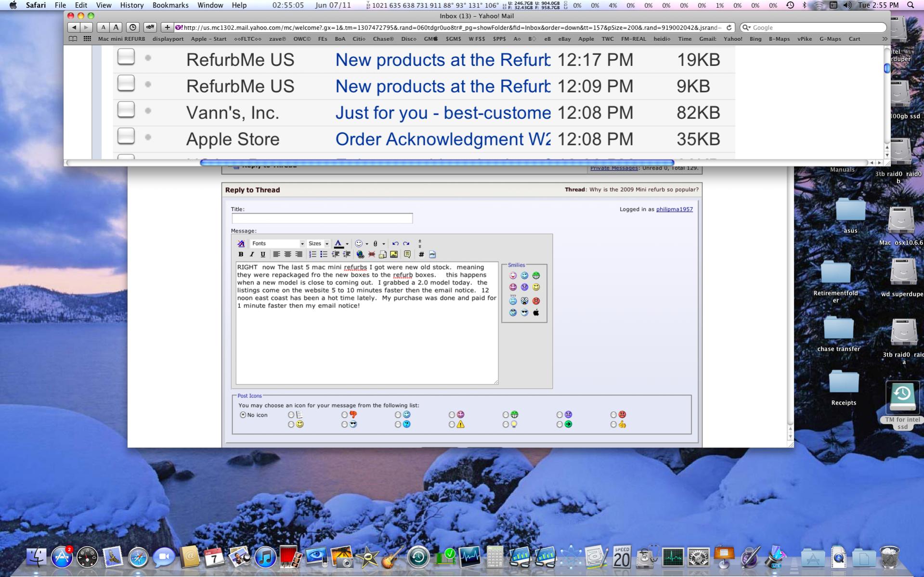Undo the last edit in the editor

point(395,244)
